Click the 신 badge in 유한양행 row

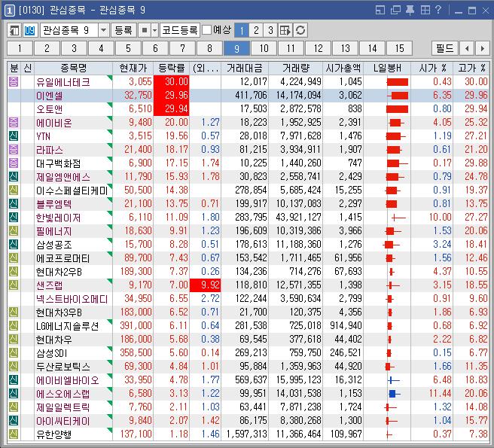click(14, 434)
